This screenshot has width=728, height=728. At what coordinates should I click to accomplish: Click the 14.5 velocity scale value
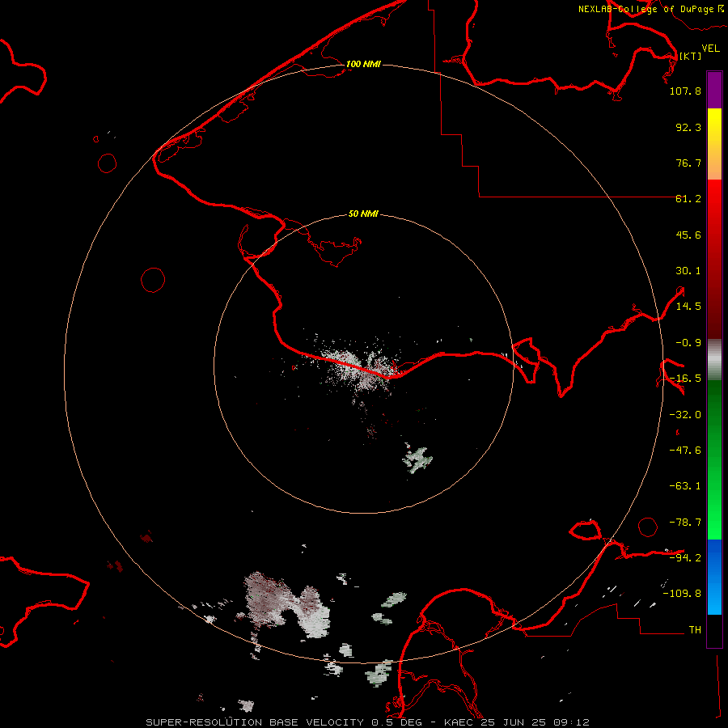[688, 307]
